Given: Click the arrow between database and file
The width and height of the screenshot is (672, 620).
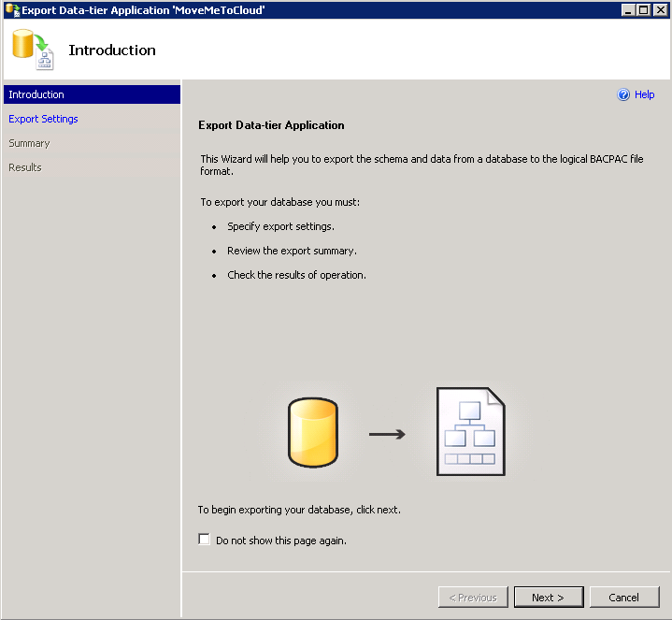Looking at the screenshot, I should [x=387, y=434].
